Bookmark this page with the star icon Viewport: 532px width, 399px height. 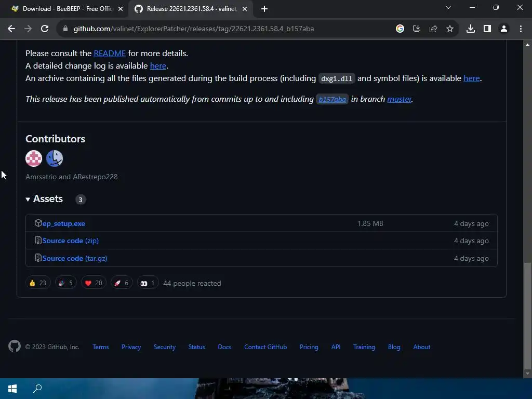(449, 29)
